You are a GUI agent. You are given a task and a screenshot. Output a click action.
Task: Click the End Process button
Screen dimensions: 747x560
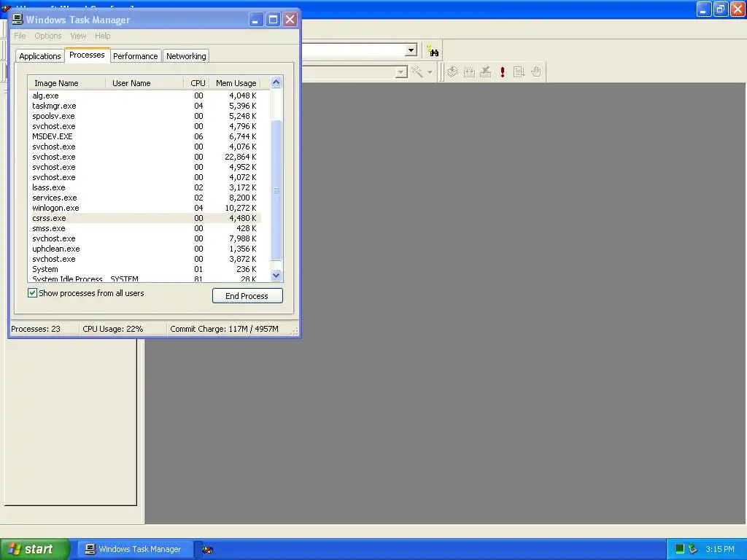tap(247, 296)
